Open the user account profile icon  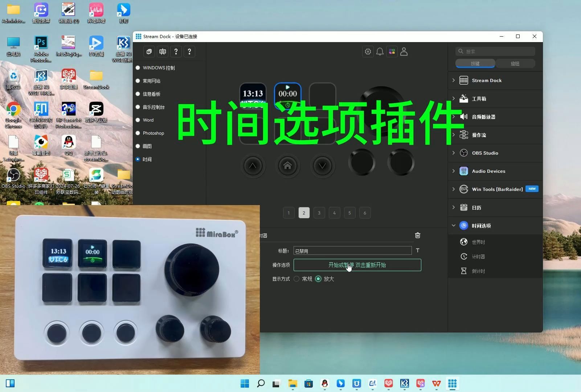point(404,52)
